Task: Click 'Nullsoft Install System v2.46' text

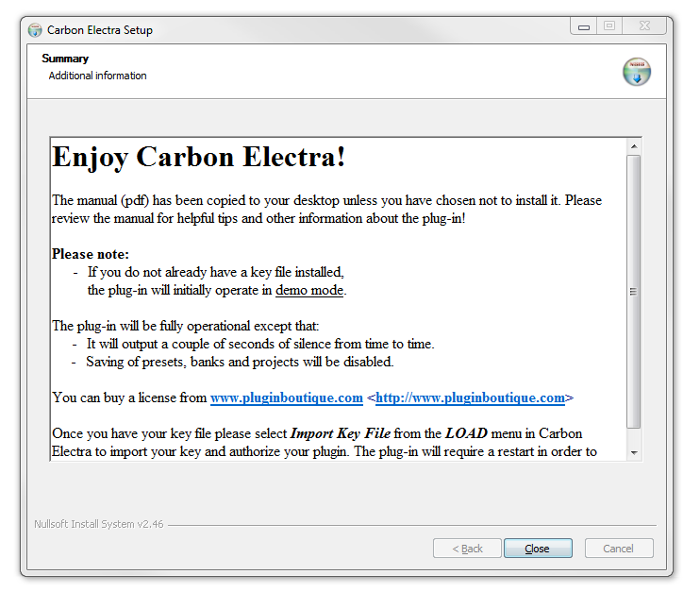Action: 99,524
